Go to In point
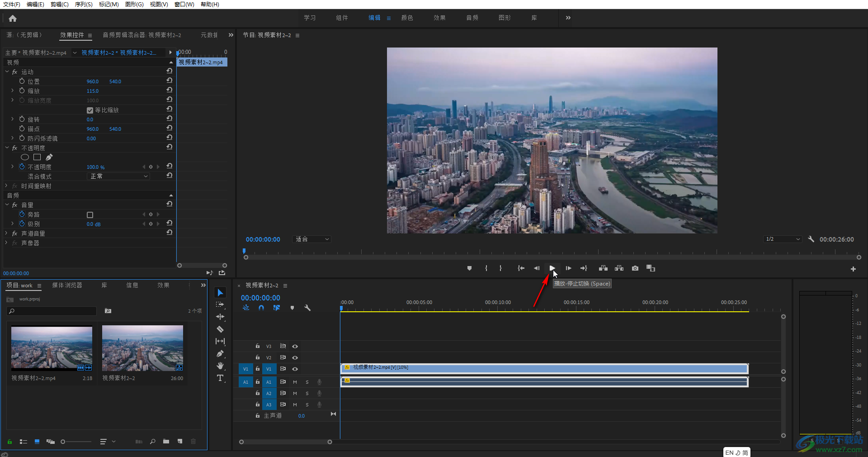The height and width of the screenshot is (457, 868). 521,268
